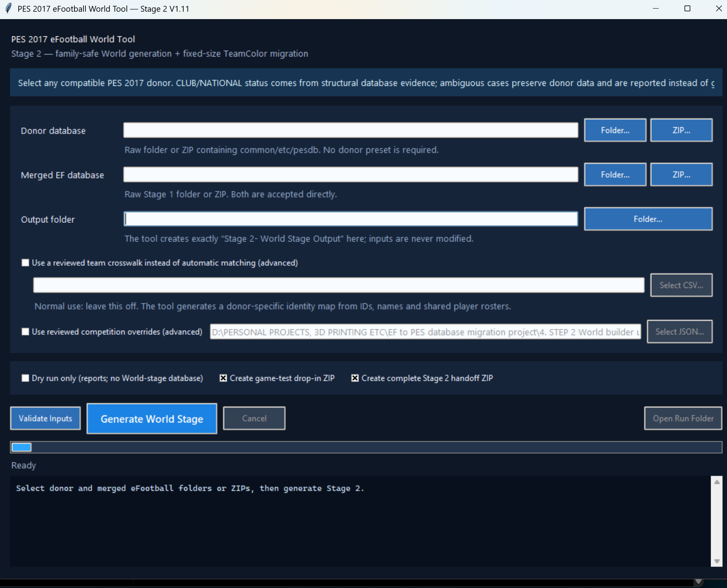Enable reviewed competition overrides checkbox
727x588 pixels.
[25, 332]
